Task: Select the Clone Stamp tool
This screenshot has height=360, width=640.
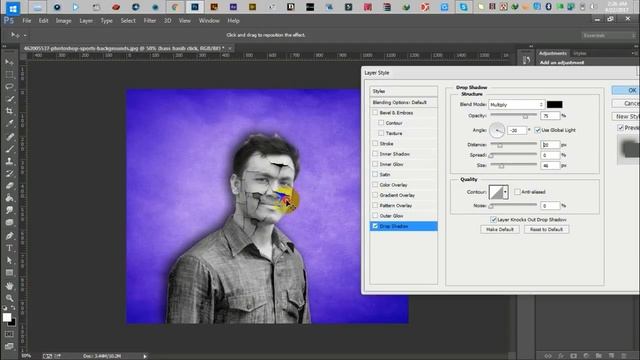Action: pos(9,161)
